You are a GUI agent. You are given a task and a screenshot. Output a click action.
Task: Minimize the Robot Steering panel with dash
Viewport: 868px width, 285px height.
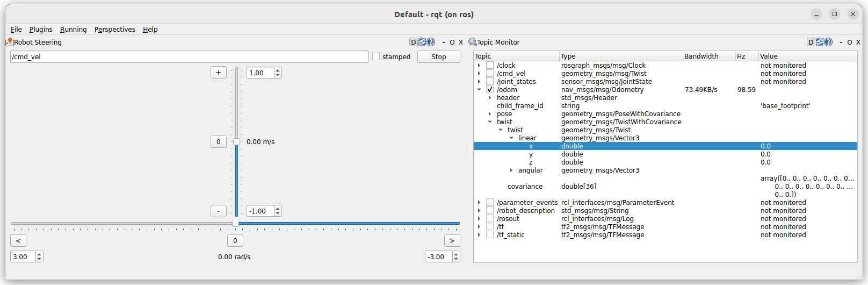pos(444,42)
